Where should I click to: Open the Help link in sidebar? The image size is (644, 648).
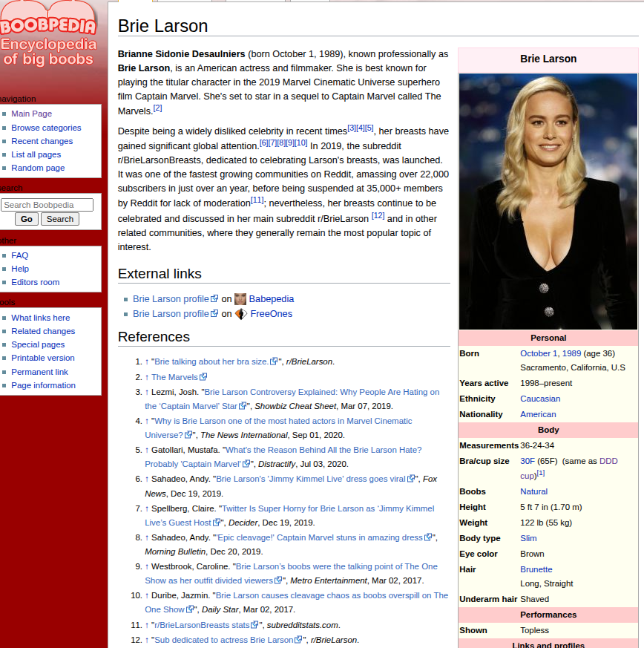point(20,269)
